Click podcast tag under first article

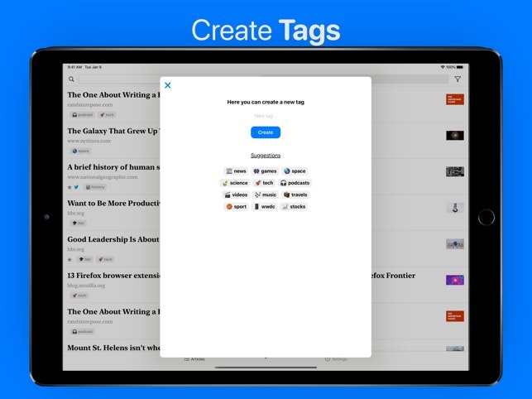pyautogui.click(x=82, y=115)
